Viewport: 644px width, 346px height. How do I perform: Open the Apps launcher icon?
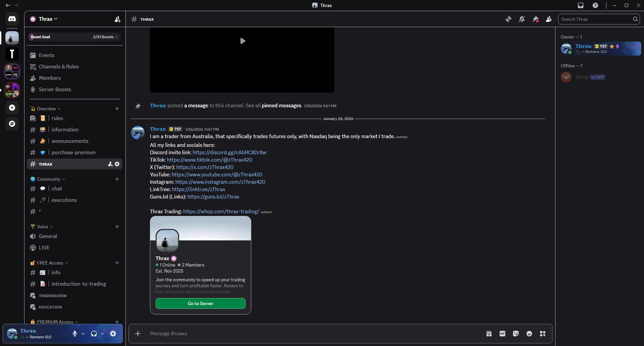(543, 334)
